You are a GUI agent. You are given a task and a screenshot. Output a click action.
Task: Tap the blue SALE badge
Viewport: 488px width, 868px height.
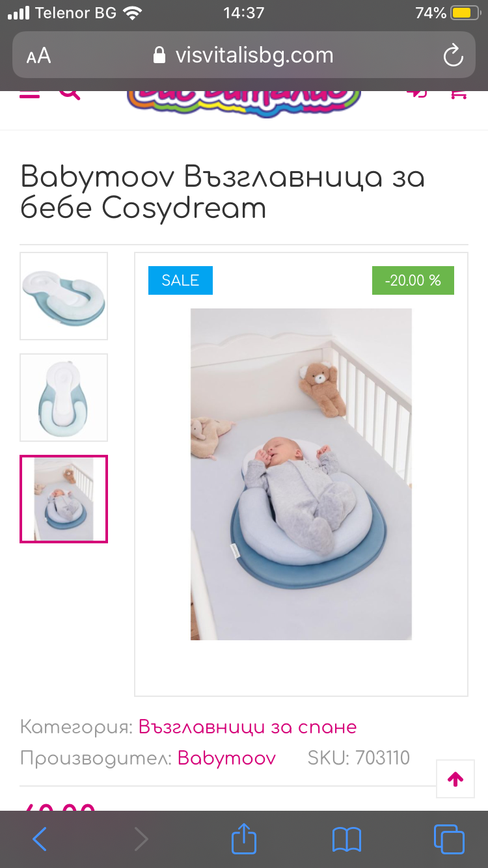(x=180, y=280)
